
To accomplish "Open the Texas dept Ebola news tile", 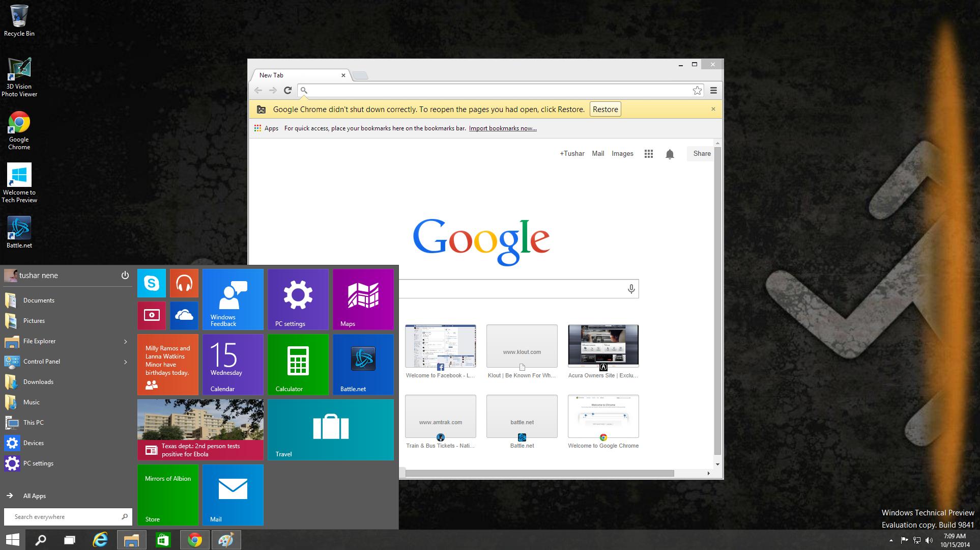I will tap(200, 430).
